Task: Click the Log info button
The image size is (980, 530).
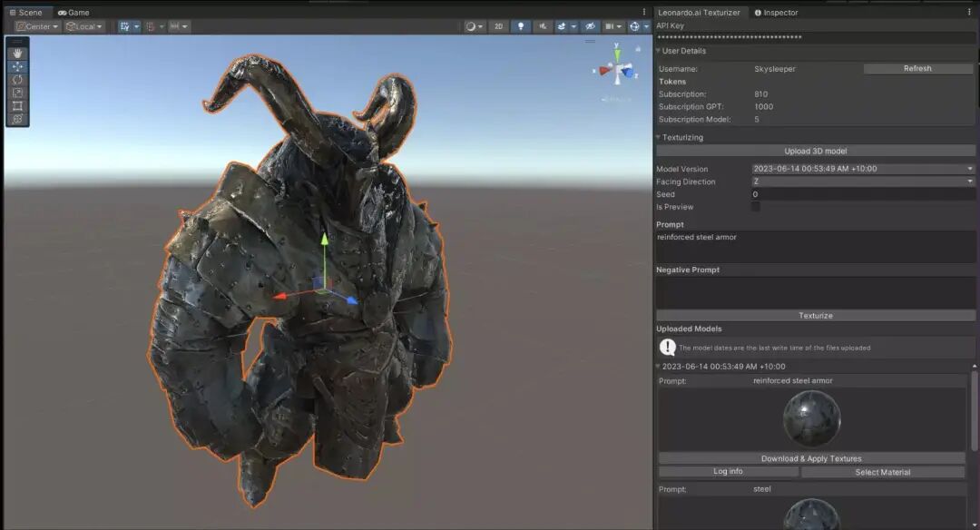Action: [x=728, y=471]
